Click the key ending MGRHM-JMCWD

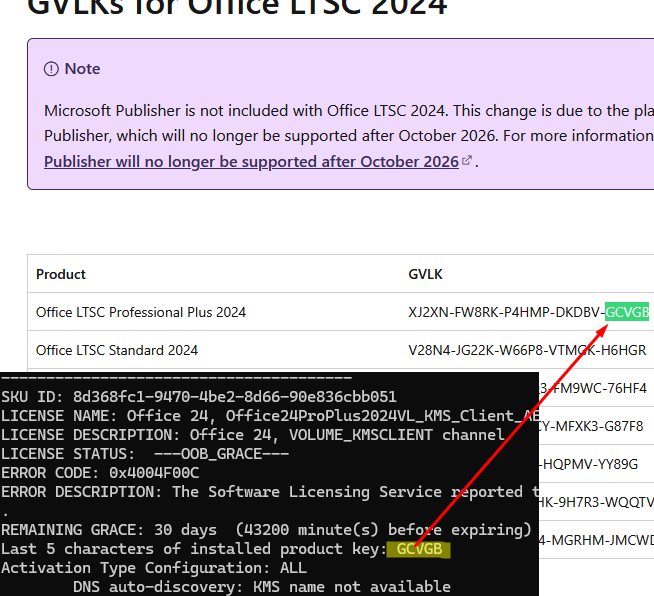[x=596, y=541]
